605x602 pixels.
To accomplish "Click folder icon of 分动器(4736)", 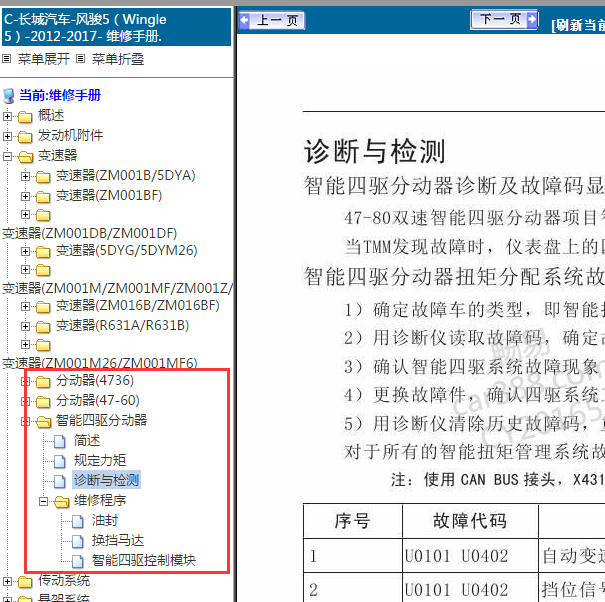I will tap(43, 382).
